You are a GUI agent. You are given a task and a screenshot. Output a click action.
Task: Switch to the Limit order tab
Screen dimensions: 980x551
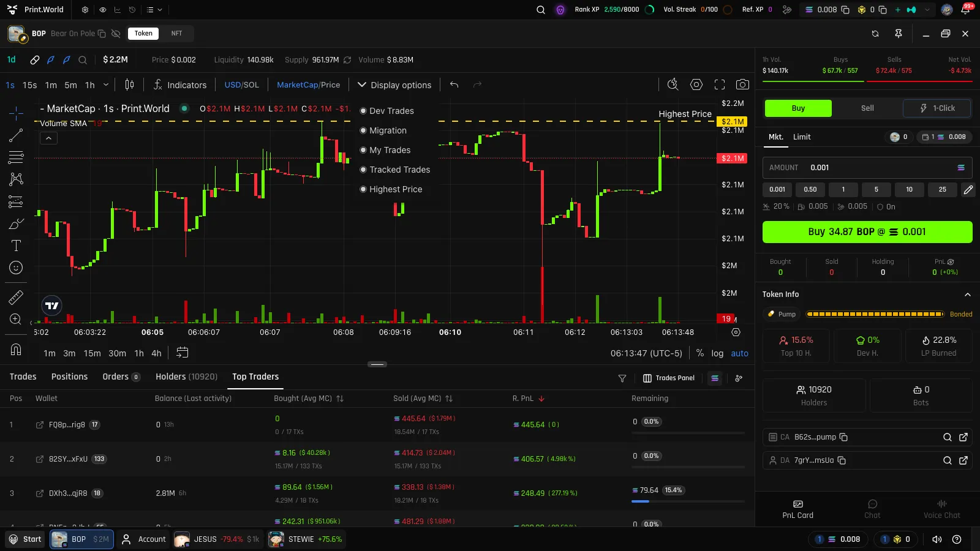(x=802, y=137)
